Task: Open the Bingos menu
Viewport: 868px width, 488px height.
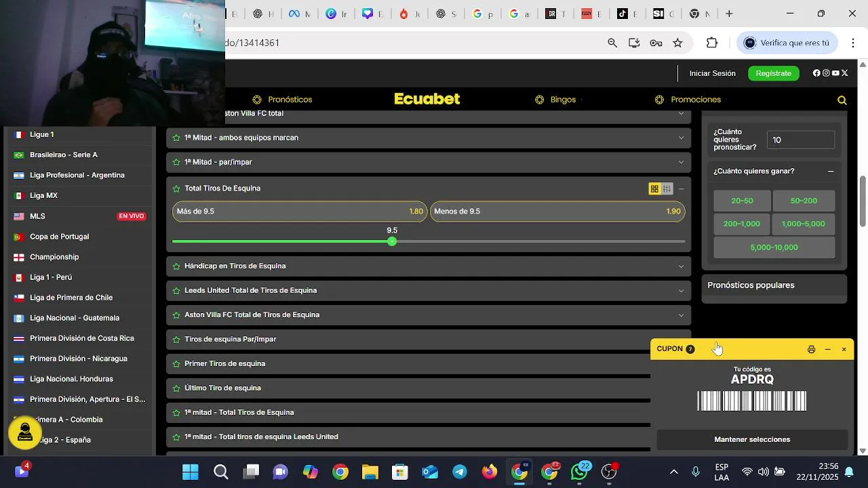Action: coord(555,100)
